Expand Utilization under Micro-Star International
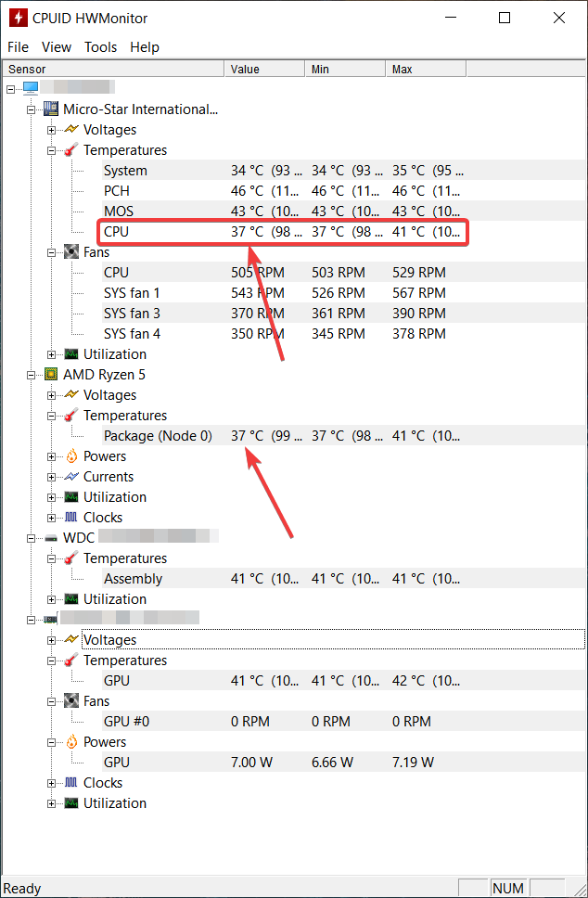Viewport: 588px width, 898px height. click(52, 354)
